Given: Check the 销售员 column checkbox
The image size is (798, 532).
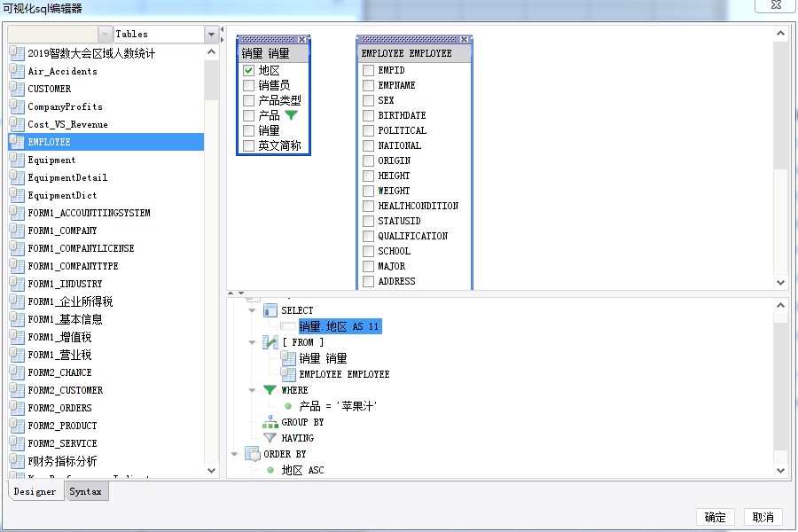Looking at the screenshot, I should click(x=248, y=85).
